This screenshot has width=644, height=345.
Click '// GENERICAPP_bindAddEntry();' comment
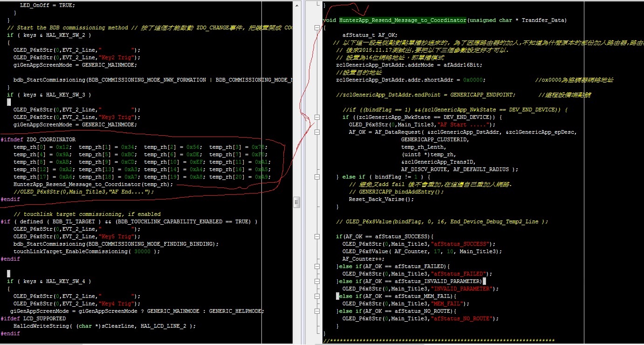pos(396,192)
